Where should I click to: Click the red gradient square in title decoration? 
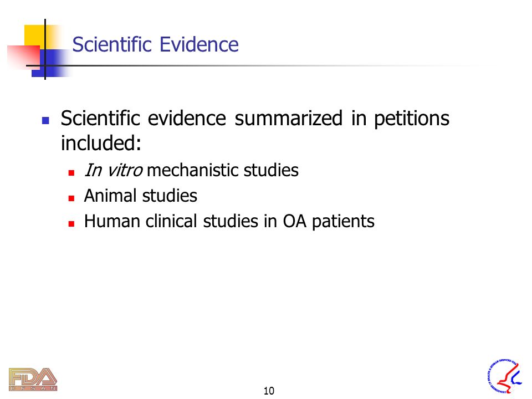[x=23, y=57]
